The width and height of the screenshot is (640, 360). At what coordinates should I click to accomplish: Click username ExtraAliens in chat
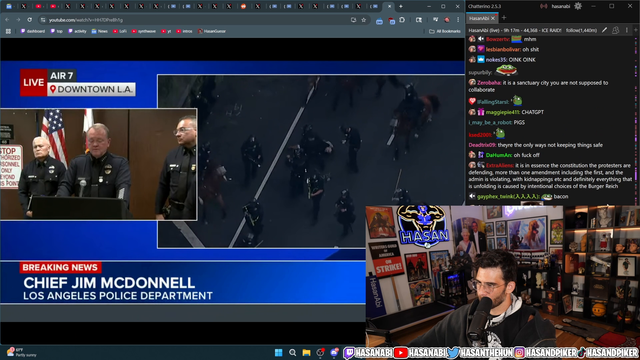tap(500, 165)
